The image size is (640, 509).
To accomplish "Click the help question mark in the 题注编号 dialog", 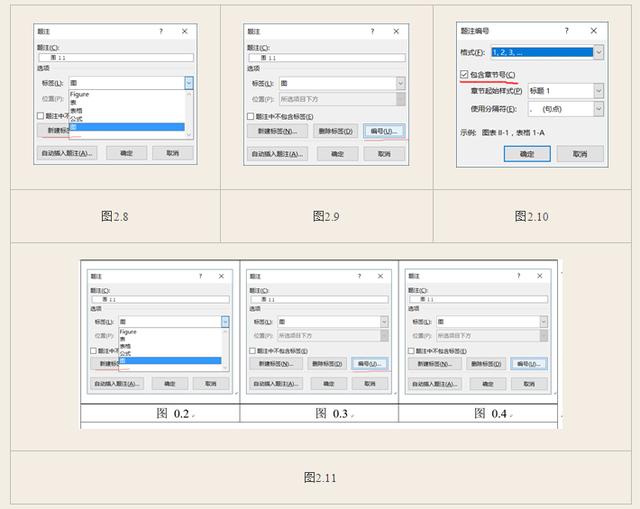I will [x=567, y=31].
